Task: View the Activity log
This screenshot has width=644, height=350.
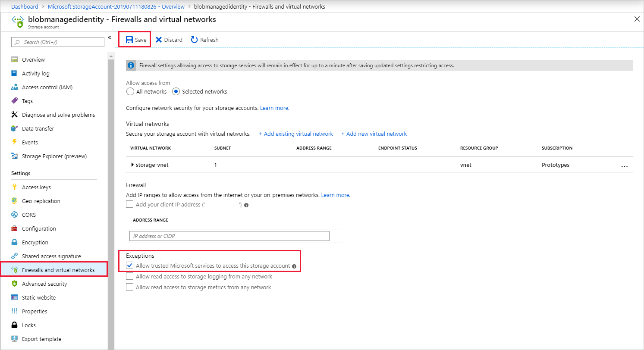Action: coord(36,73)
